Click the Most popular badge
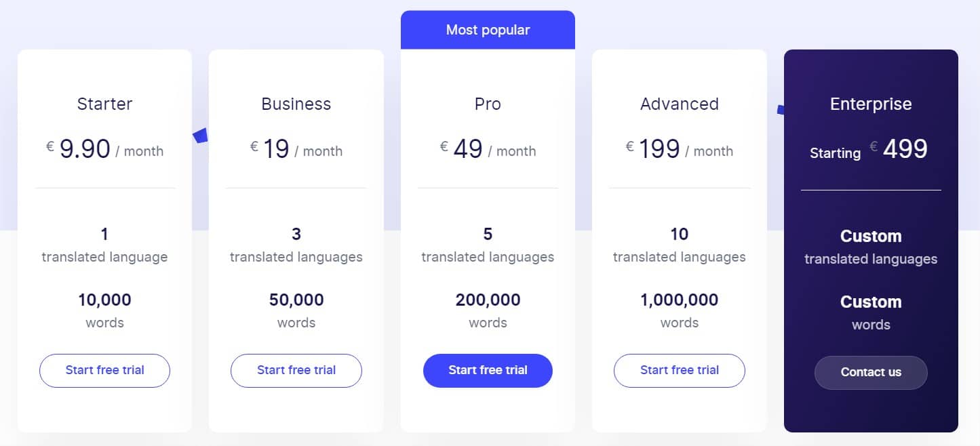The height and width of the screenshot is (446, 980). [x=488, y=30]
